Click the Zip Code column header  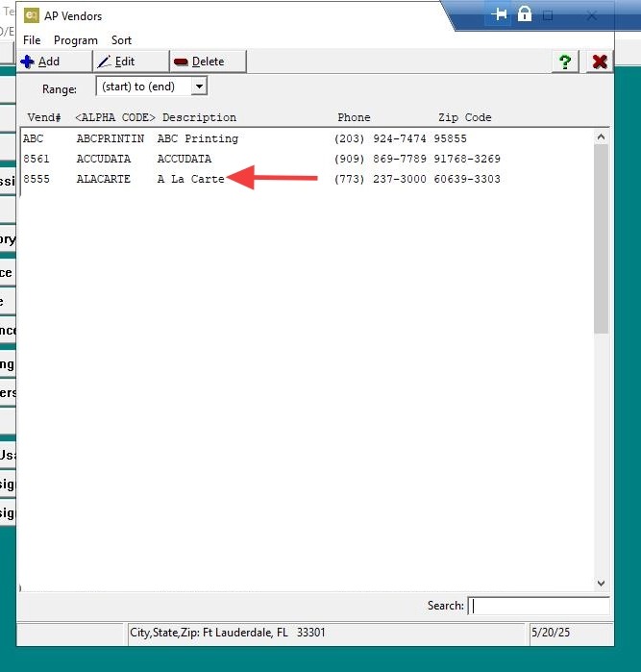(464, 117)
